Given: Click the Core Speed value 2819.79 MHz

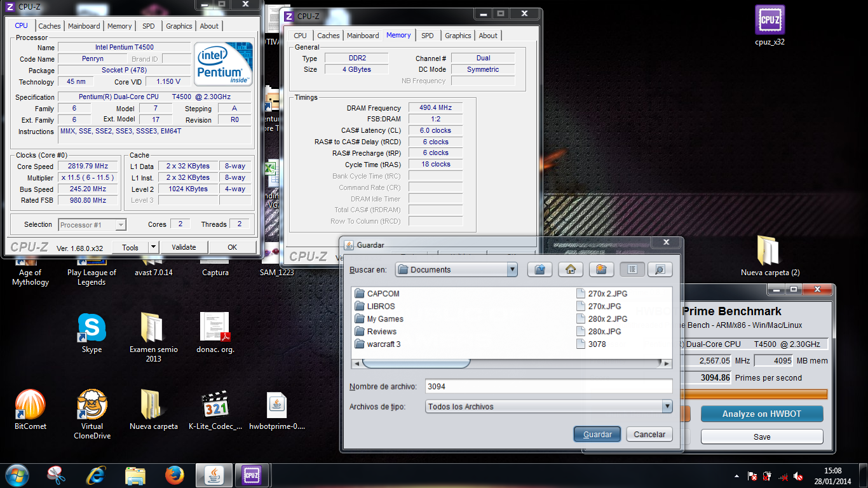Looking at the screenshot, I should tap(88, 166).
